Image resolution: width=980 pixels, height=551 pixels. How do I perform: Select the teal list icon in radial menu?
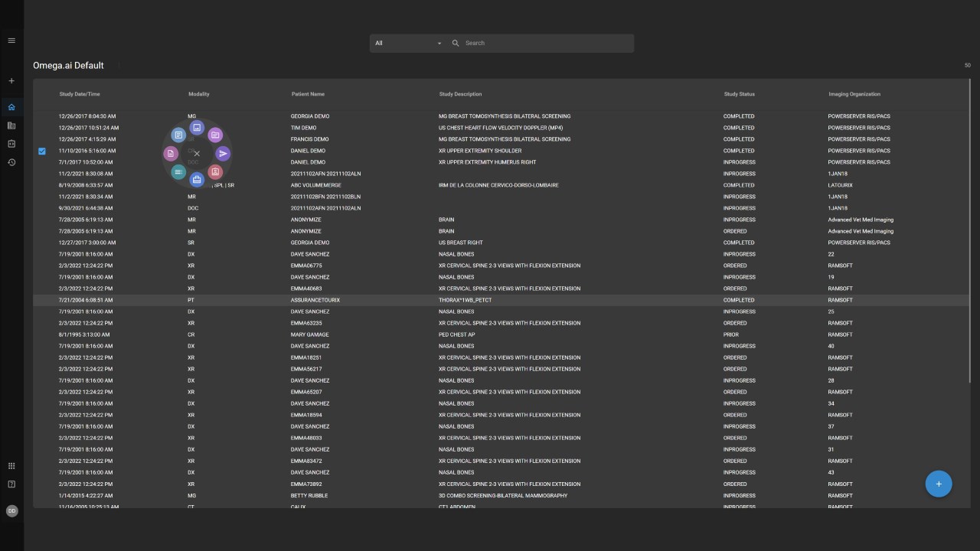tap(178, 172)
